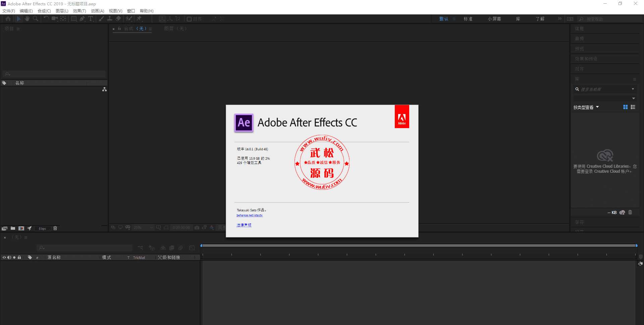
Task: Click the Home icon in the toolbar
Action: pos(8,19)
